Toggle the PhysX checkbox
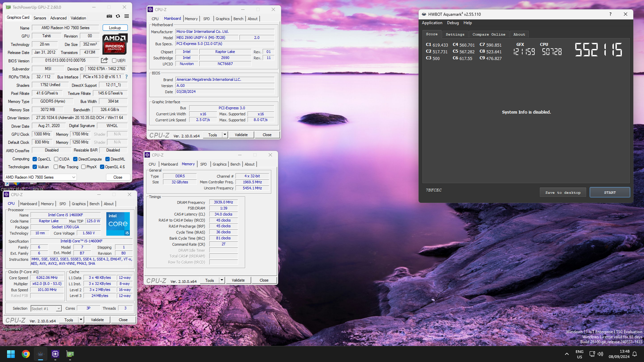Screen dimensions: 644x362 [83, 167]
